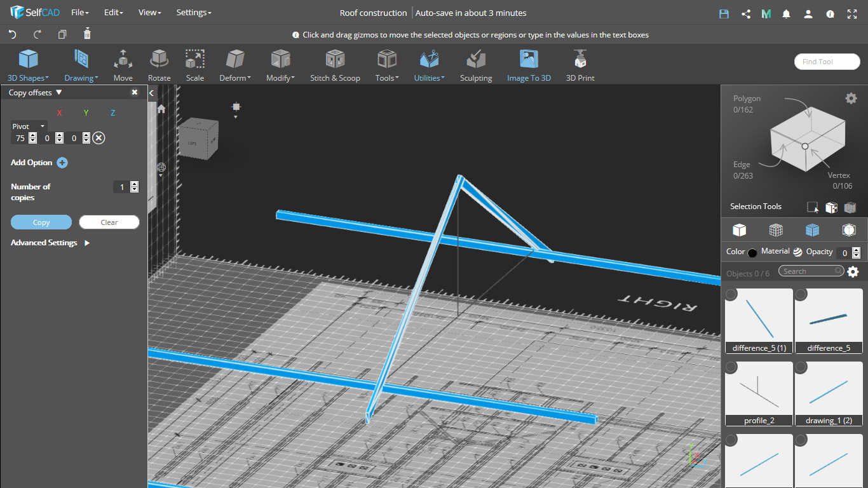Click the X offset field showing 75
Viewport: 868px width, 488px height.
20,138
